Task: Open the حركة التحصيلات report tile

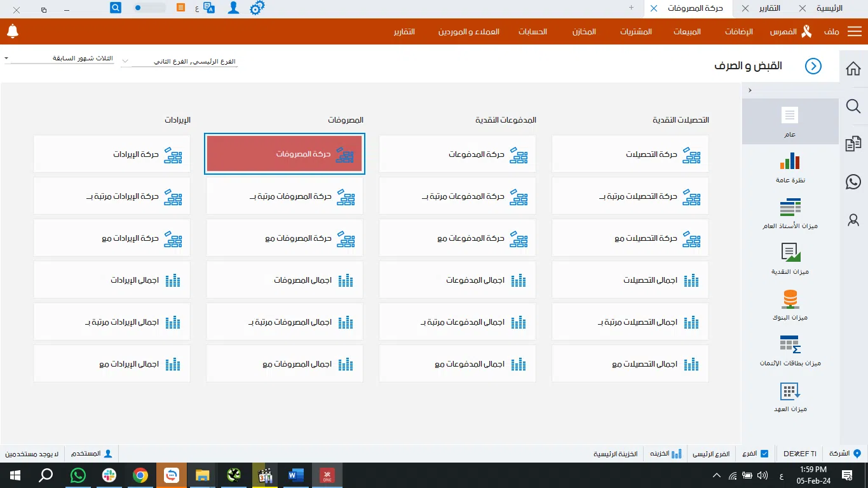Action: (x=630, y=154)
